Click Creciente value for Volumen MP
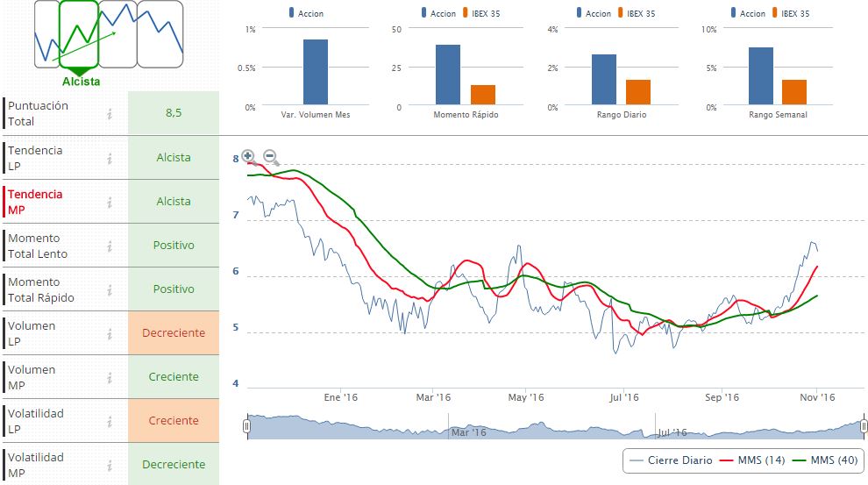Viewport: 868px width, 485px height. coord(174,376)
